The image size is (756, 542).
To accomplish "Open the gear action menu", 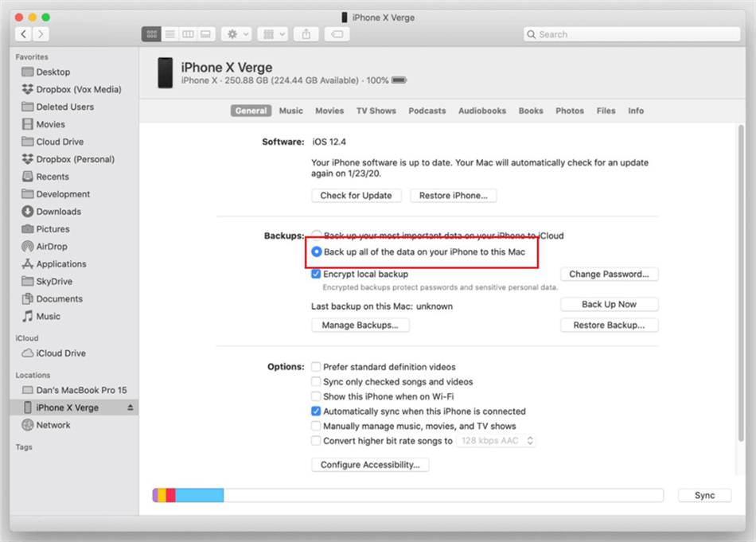I will click(236, 34).
